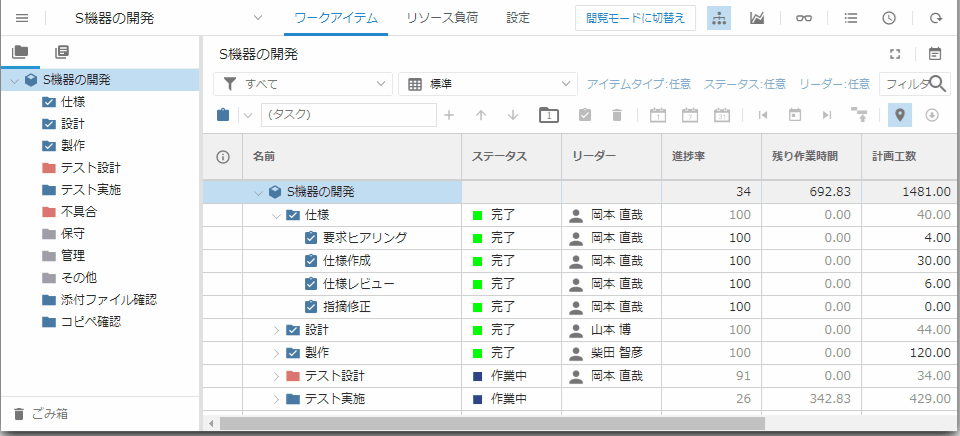Viewport: 960px width, 436px height.
Task: Open the hamburger menu
Action: 22,18
